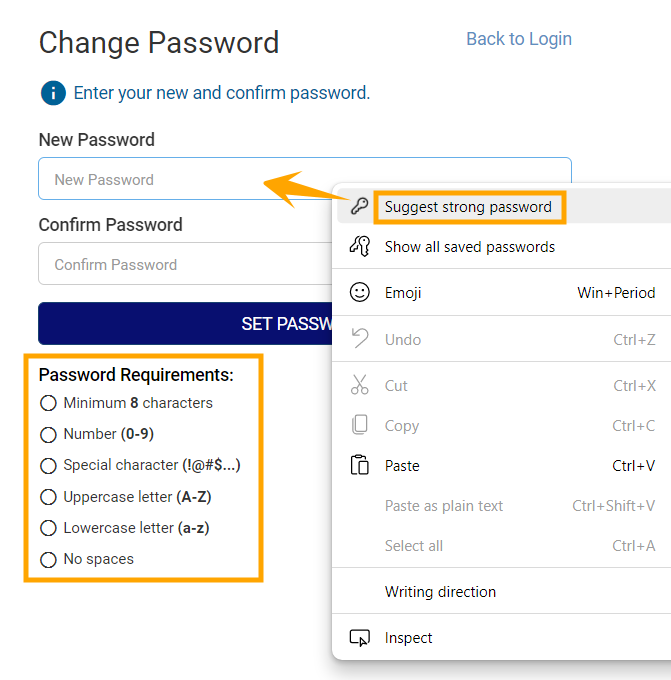
Task: Click into the Confirm Password field
Action: pos(180,265)
